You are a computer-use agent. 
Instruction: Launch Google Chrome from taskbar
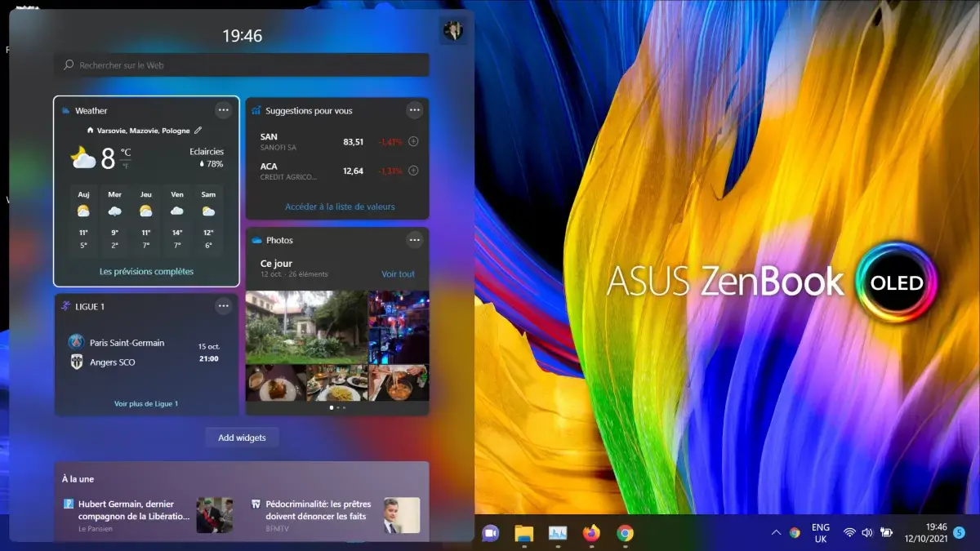click(x=625, y=533)
